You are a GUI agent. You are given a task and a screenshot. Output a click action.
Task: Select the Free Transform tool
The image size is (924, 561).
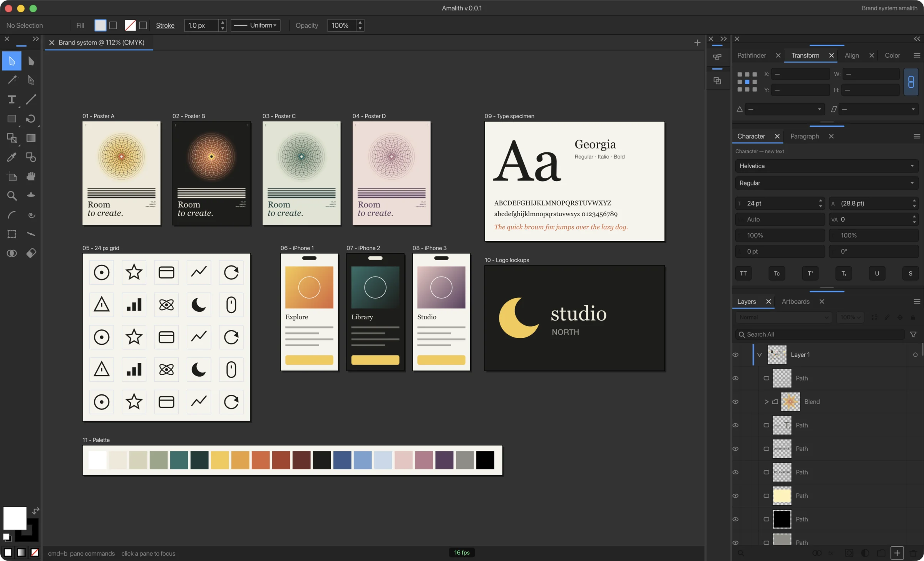12,234
